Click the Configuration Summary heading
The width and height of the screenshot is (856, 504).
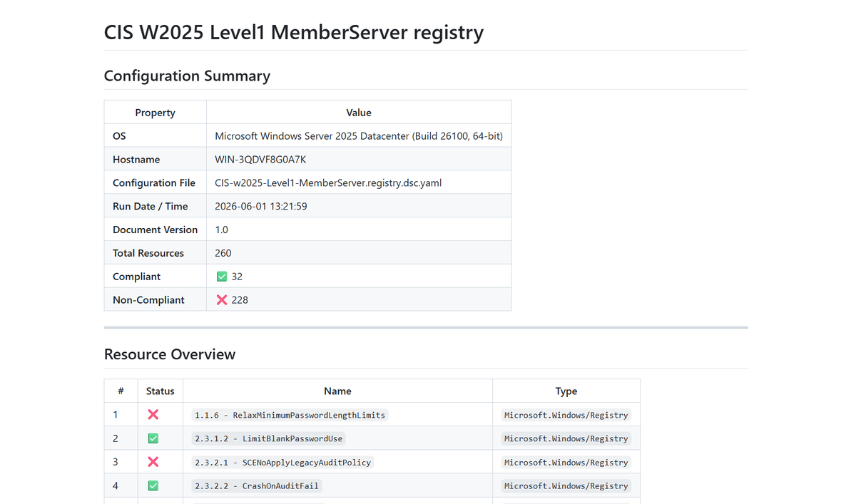pos(187,76)
